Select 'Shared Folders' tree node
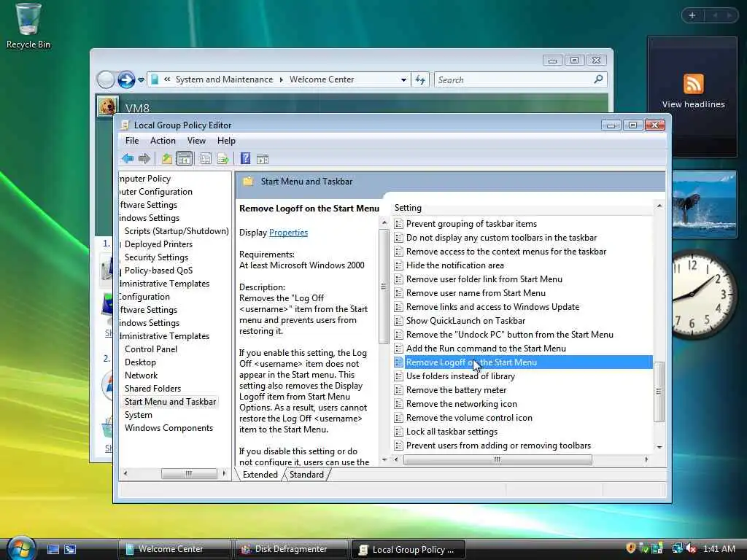 (x=153, y=388)
